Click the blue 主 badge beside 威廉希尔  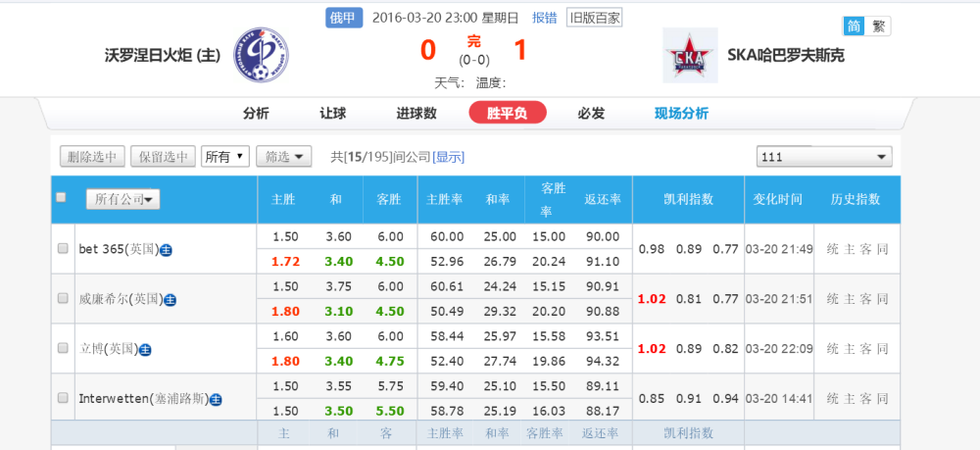point(170,300)
